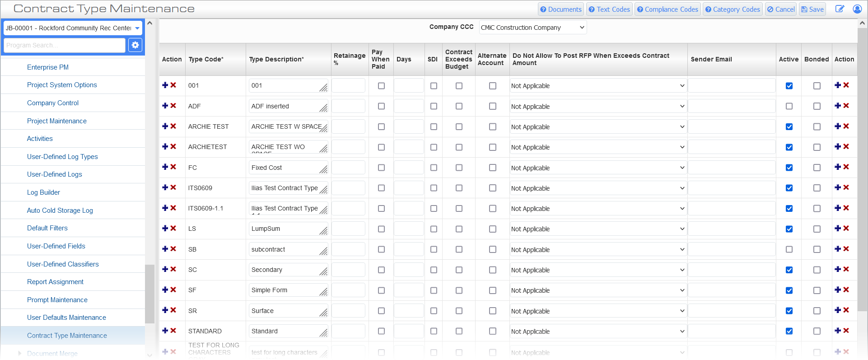Remove the SB row with left red X

[173, 249]
